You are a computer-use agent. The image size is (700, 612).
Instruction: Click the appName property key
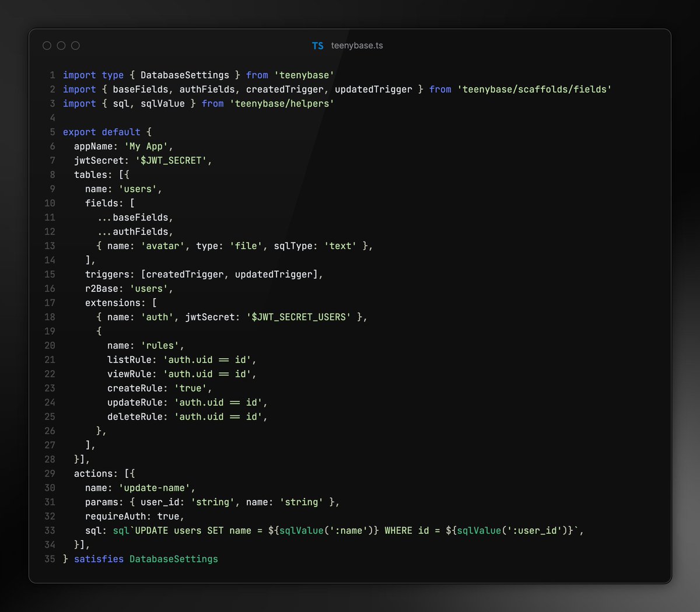[93, 146]
